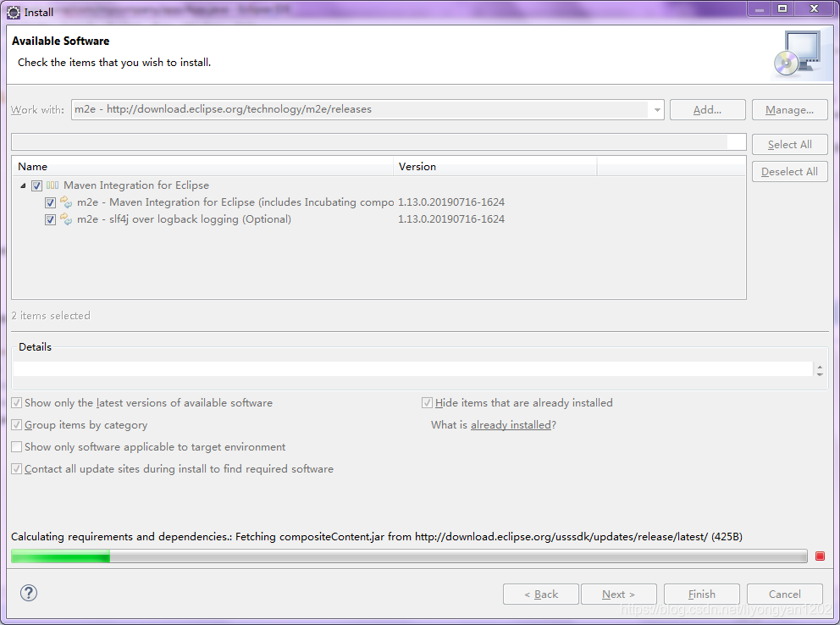
Task: Go to Next wizard page
Action: (618, 594)
